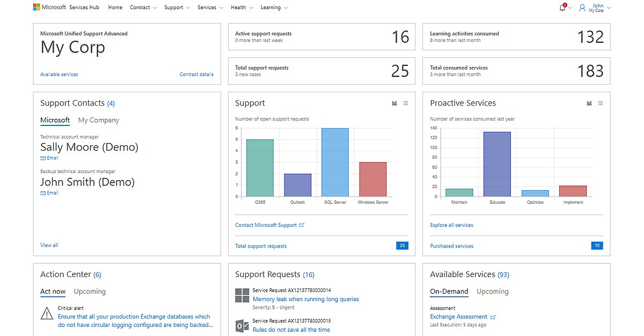The height and width of the screenshot is (336, 644).
Task: Select Upcoming tab in Action Center
Action: [x=90, y=292]
